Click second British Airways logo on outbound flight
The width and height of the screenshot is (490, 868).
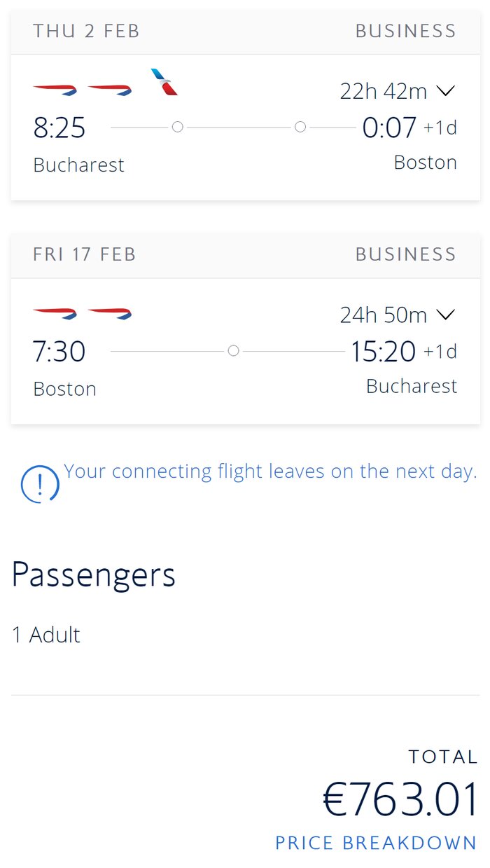click(110, 90)
